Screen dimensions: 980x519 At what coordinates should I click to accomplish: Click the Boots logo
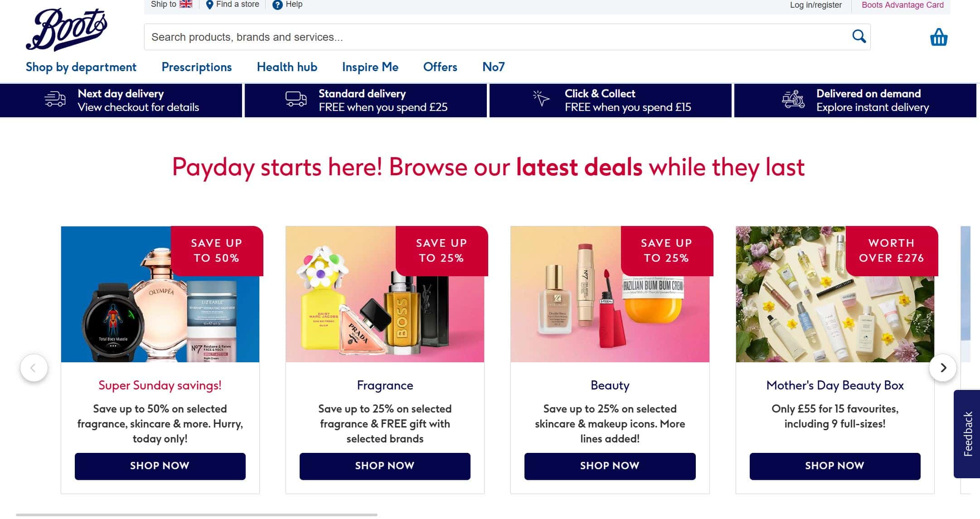click(x=67, y=29)
